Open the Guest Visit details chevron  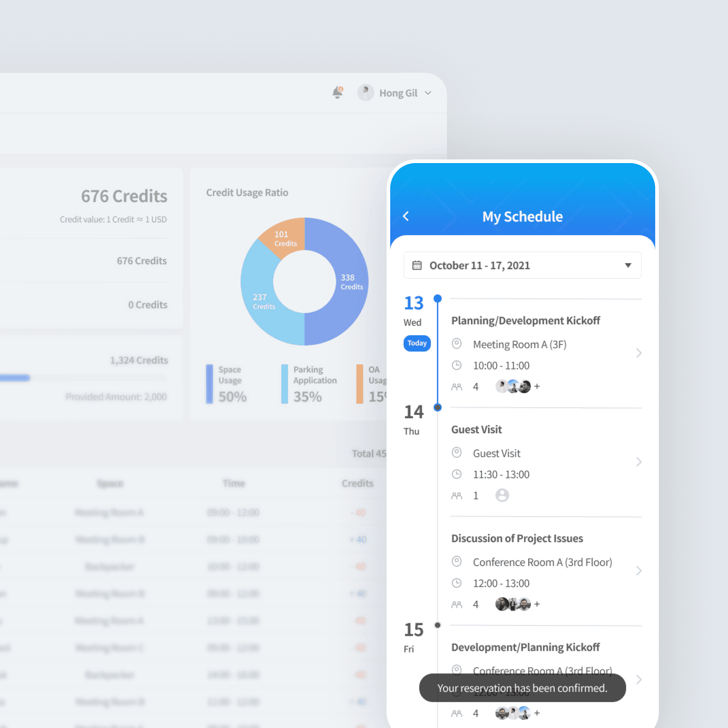click(x=639, y=462)
